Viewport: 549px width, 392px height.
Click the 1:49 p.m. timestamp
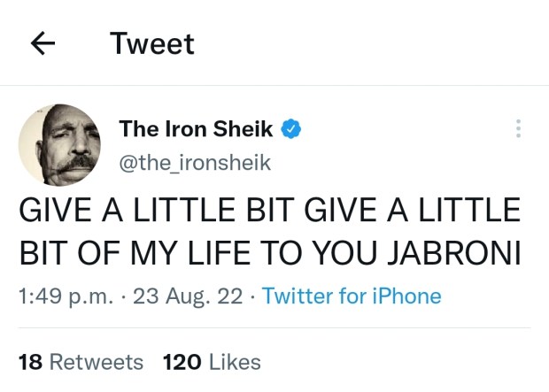65,296
